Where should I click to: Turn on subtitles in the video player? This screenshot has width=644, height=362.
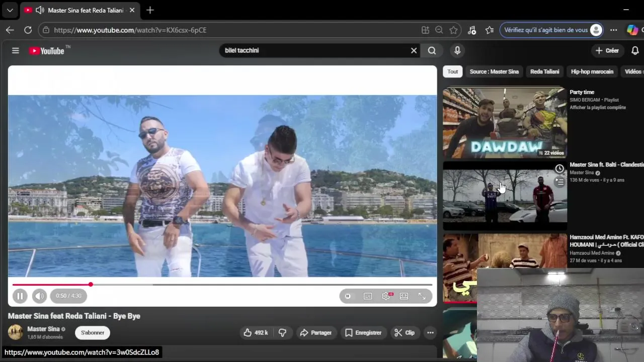[x=368, y=296]
